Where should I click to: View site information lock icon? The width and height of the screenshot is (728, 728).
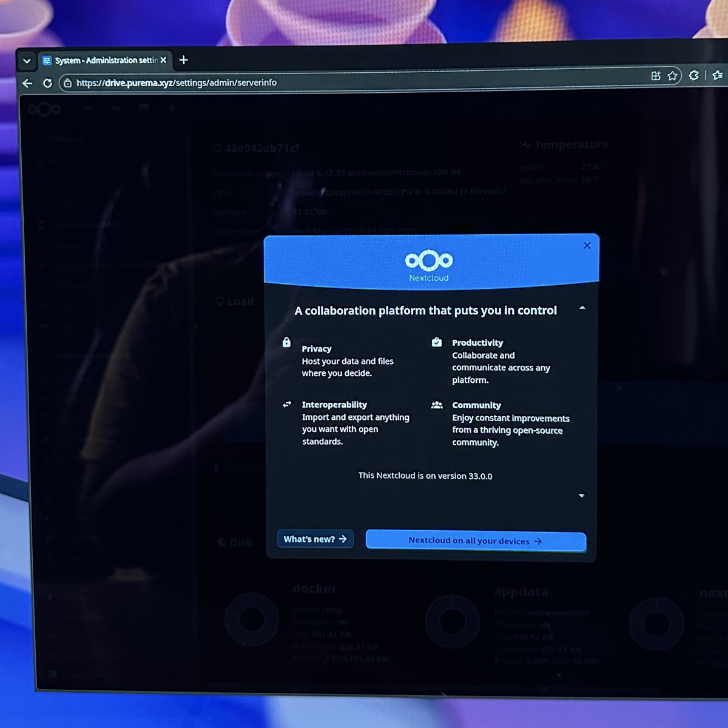click(68, 83)
